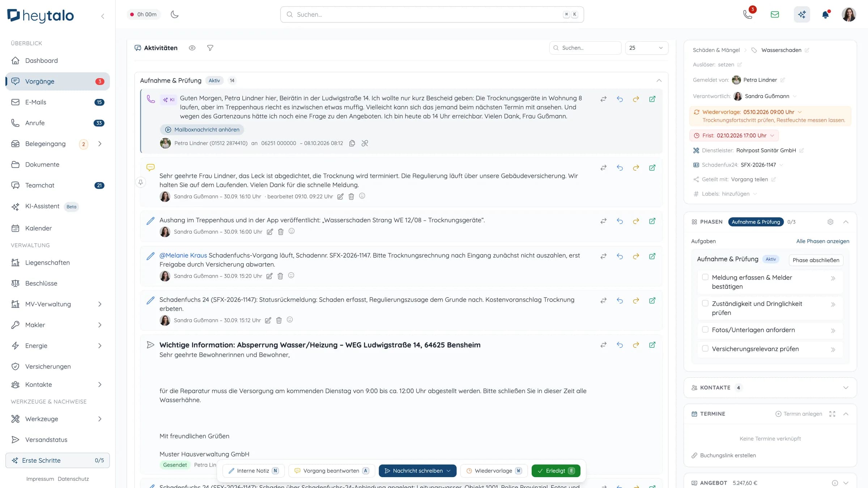This screenshot has height=488, width=868.
Task: Toggle the activities visibility eye icon
Action: point(192,48)
